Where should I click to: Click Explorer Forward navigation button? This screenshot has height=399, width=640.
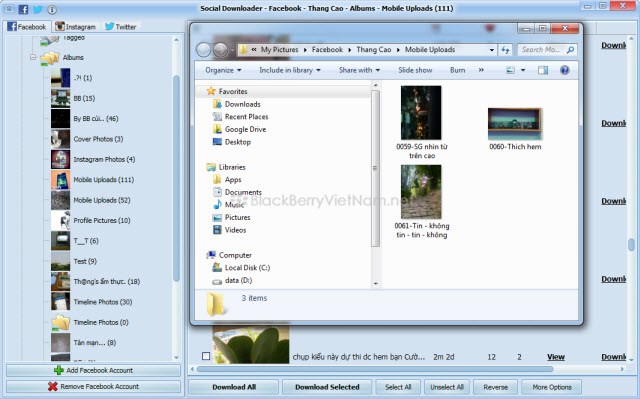[x=221, y=50]
